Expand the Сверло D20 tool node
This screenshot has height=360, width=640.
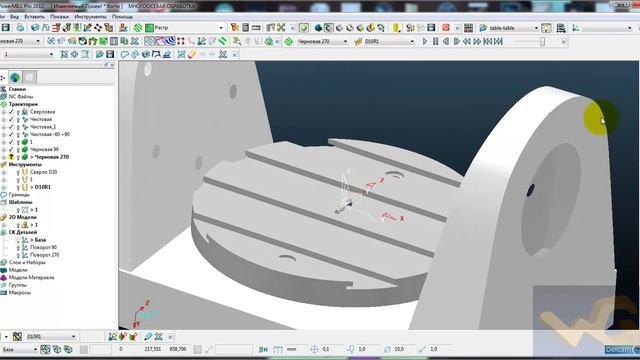[x=4, y=172]
